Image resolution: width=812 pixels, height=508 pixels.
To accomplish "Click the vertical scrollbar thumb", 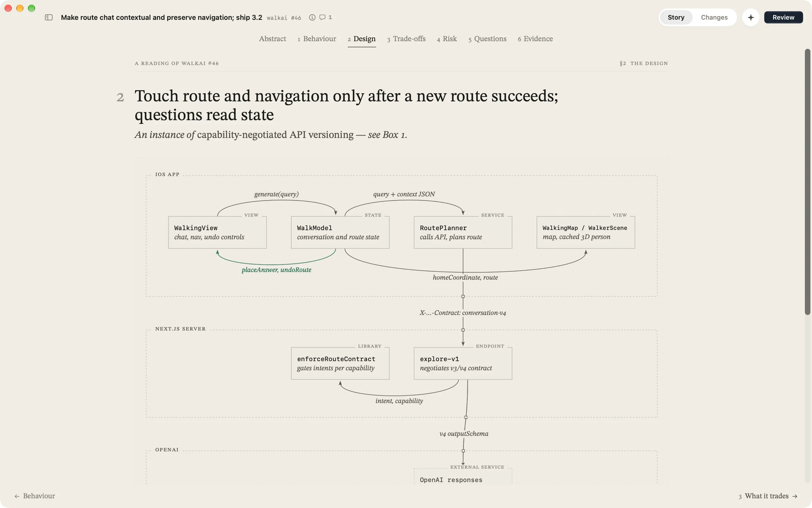I will [x=807, y=182].
